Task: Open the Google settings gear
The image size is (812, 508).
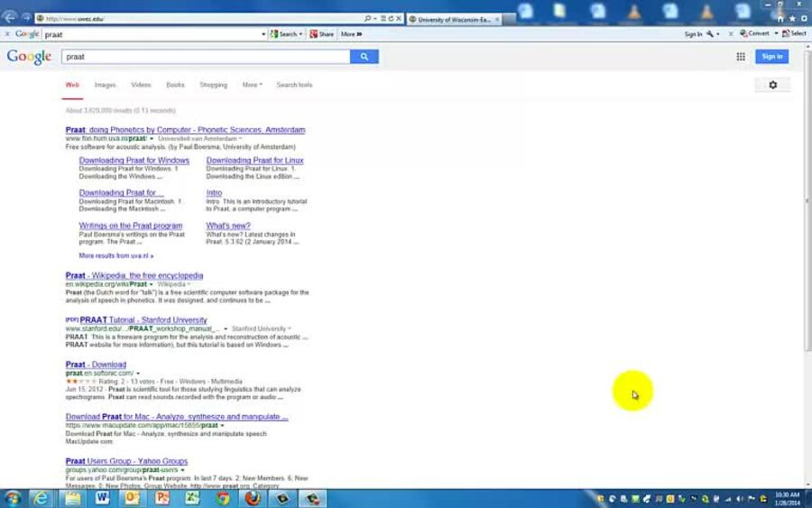Action: coord(772,85)
